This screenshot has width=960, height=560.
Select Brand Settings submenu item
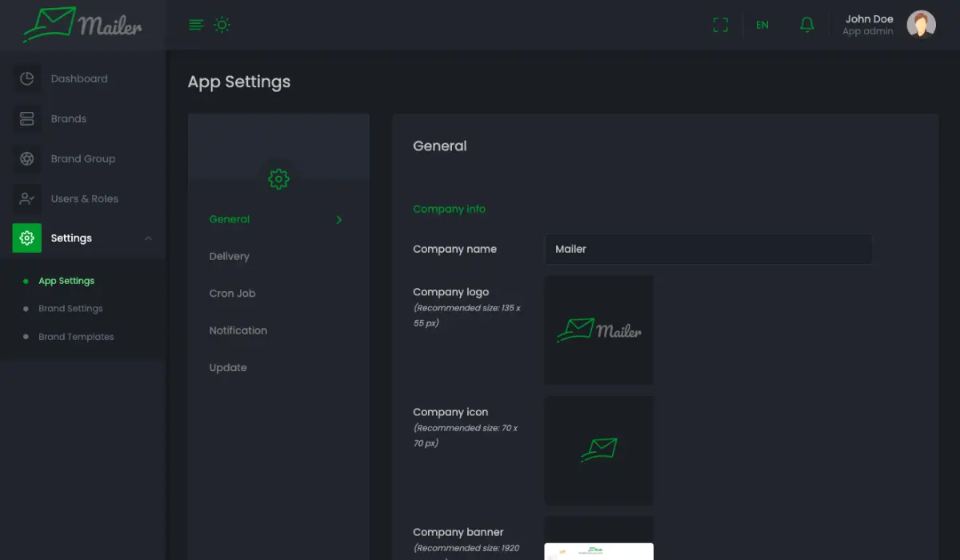(70, 309)
